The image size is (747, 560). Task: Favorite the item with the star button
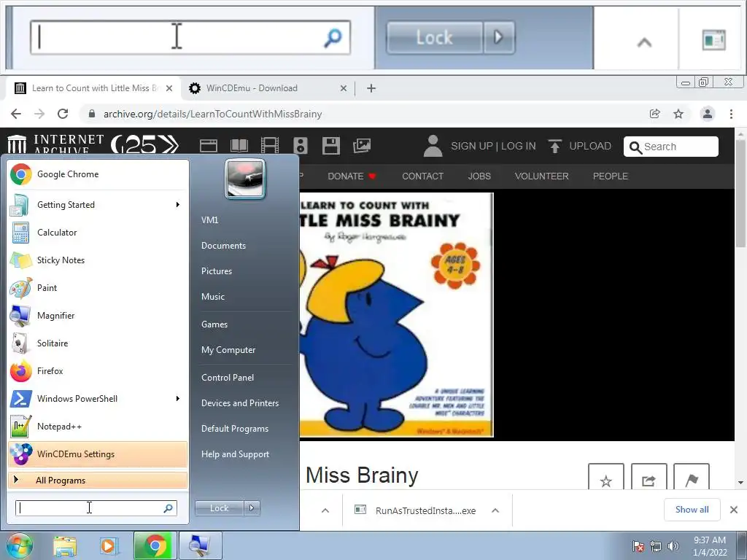point(606,477)
